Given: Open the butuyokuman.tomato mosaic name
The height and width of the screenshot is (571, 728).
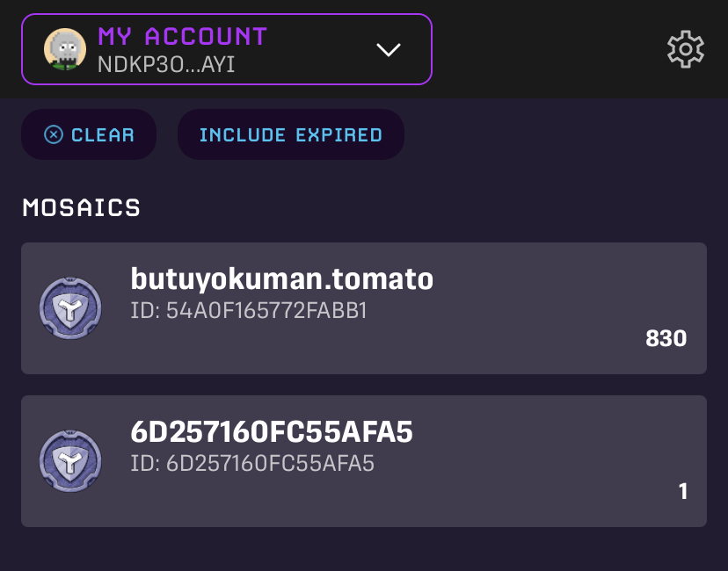Looking at the screenshot, I should pos(281,279).
